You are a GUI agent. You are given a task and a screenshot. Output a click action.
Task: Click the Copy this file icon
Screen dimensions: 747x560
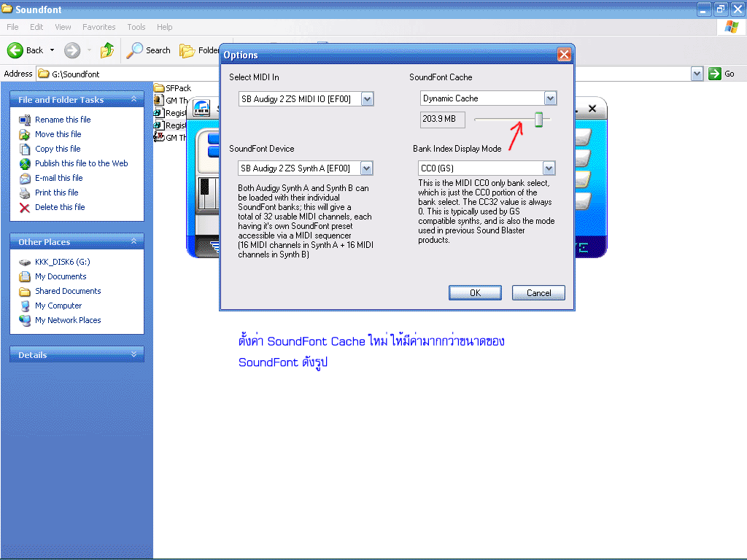(x=25, y=149)
